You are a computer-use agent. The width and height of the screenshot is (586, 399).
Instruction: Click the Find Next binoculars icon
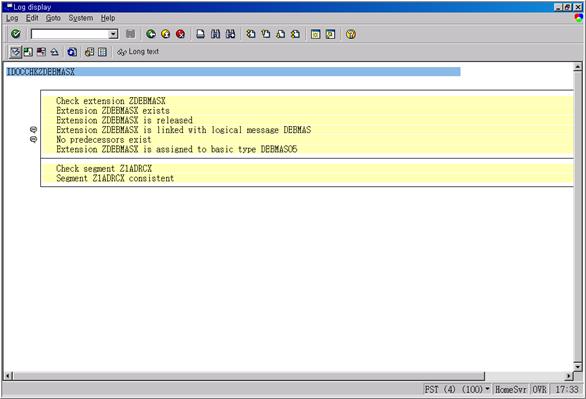[x=231, y=34]
